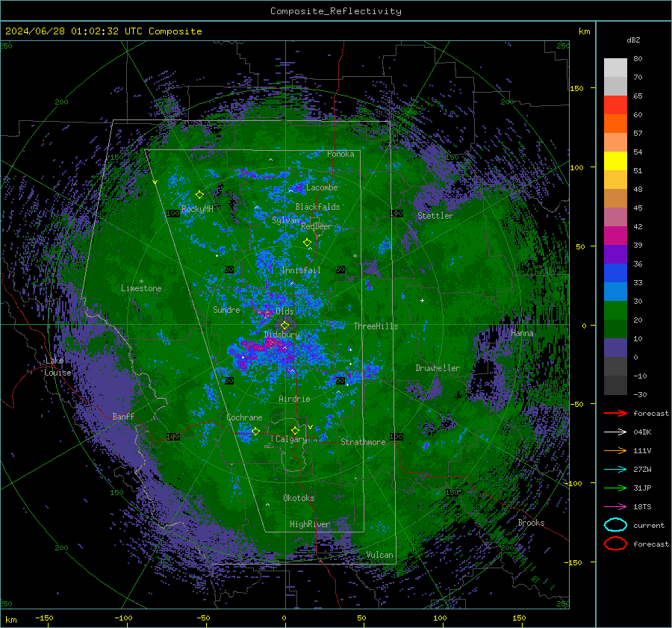Select the 54 dBZ yellow swatch
The width and height of the screenshot is (672, 628).
[x=615, y=161]
